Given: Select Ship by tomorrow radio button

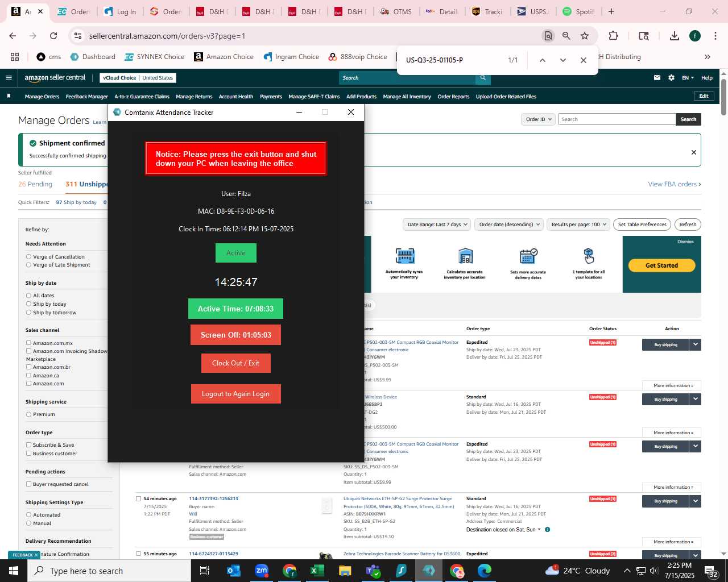Looking at the screenshot, I should click(28, 313).
